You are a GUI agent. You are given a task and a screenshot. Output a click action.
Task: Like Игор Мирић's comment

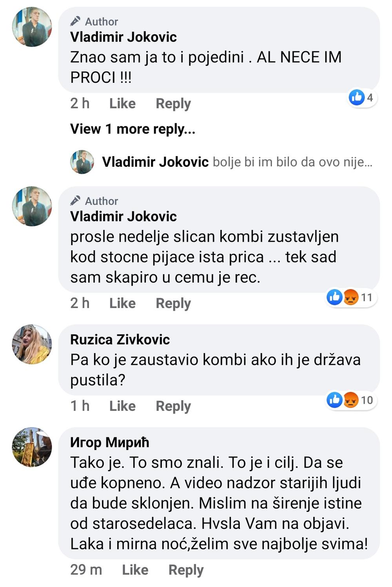pos(135,570)
